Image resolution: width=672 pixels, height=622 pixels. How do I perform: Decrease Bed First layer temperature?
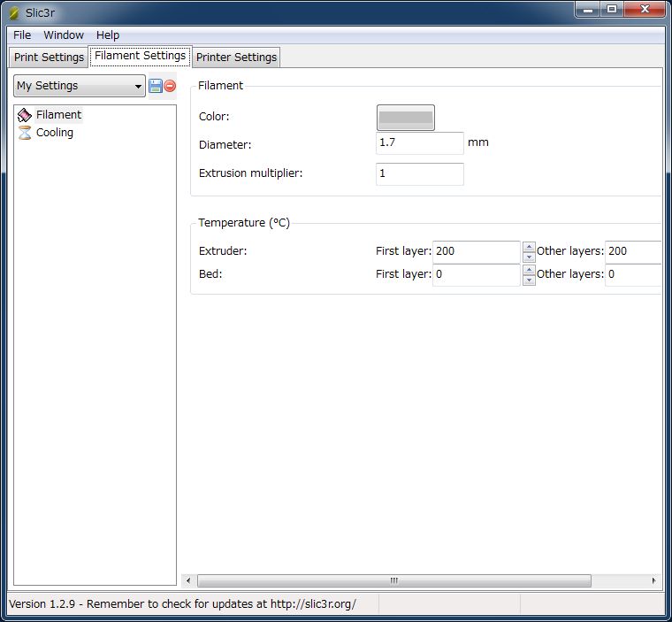tap(529, 280)
